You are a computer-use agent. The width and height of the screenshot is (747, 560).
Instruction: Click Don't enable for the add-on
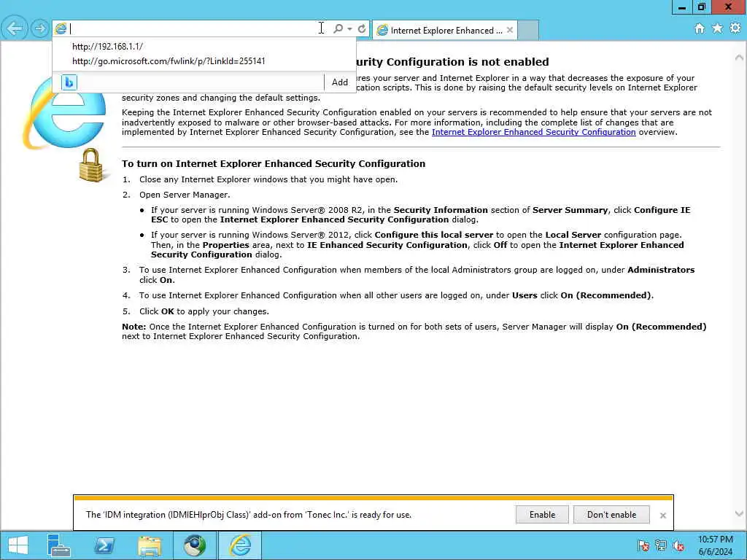tap(611, 514)
